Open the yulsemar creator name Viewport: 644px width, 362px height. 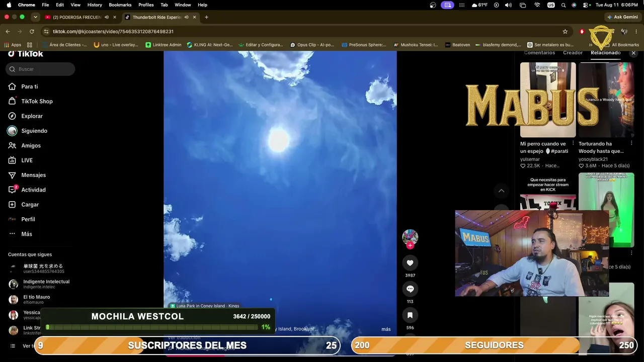pos(530,159)
